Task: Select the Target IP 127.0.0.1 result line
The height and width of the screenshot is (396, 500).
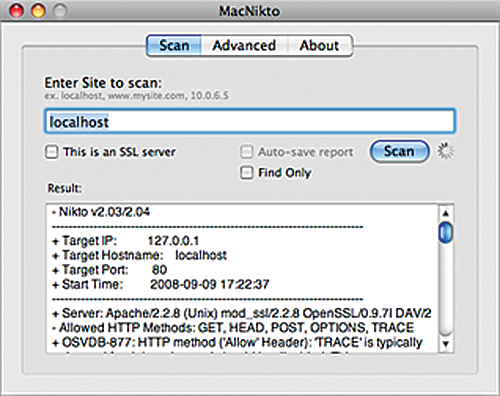Action: pos(126,241)
